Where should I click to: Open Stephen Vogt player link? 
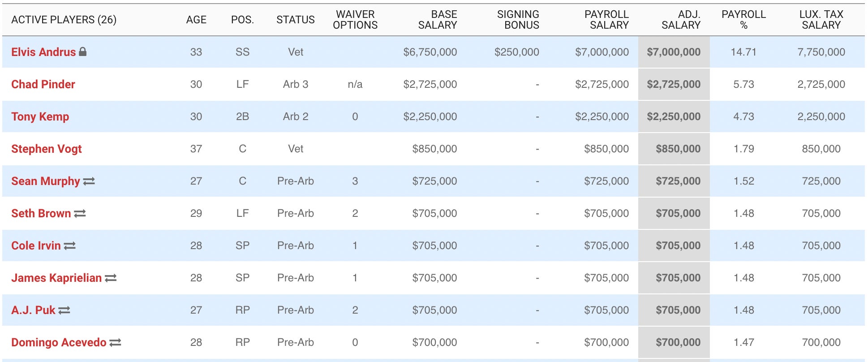[46, 149]
